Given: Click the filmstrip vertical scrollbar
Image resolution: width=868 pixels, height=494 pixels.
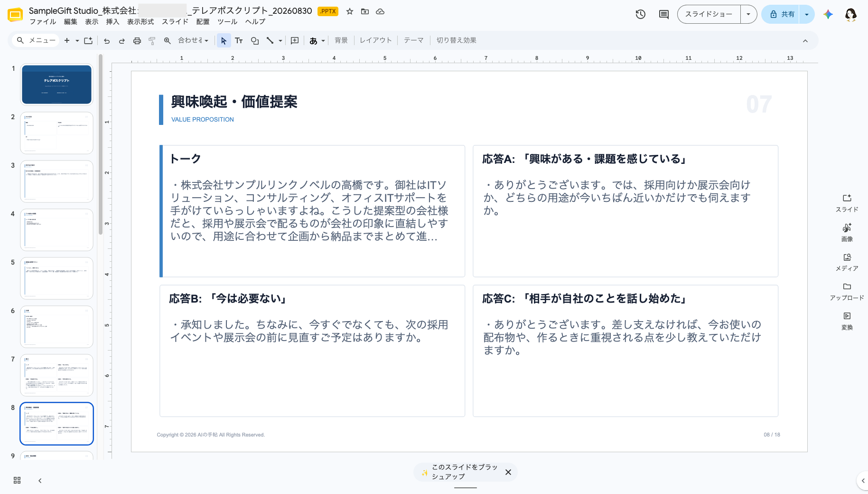Looking at the screenshot, I should [101, 144].
